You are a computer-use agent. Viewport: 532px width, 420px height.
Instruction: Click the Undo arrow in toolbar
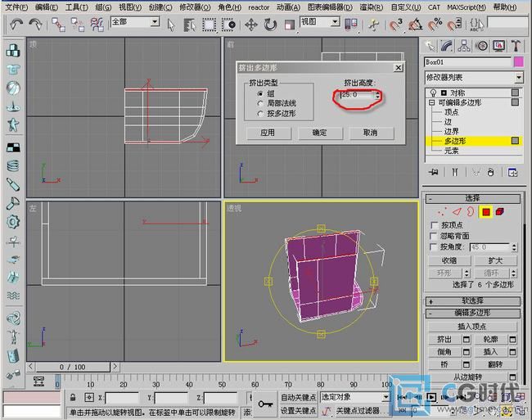tap(16, 25)
